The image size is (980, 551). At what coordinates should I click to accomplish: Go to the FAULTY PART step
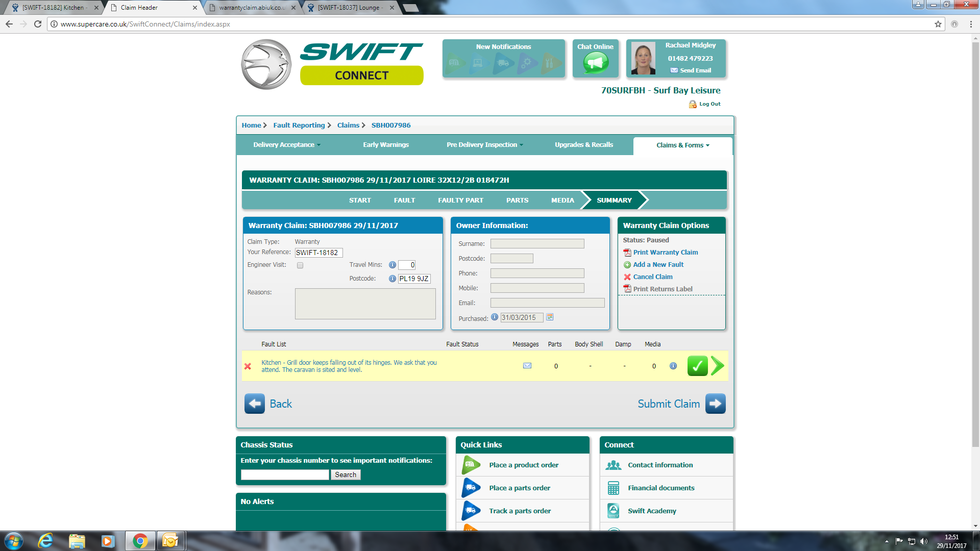pyautogui.click(x=460, y=201)
